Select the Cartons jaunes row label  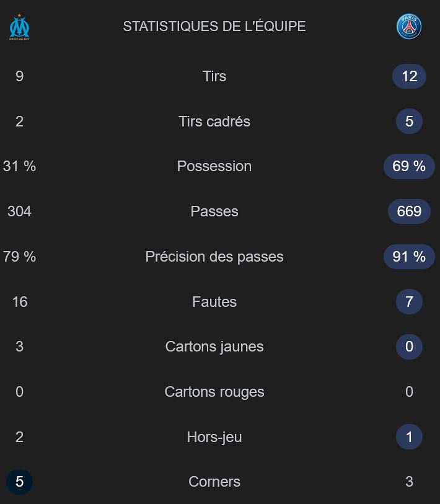214,347
